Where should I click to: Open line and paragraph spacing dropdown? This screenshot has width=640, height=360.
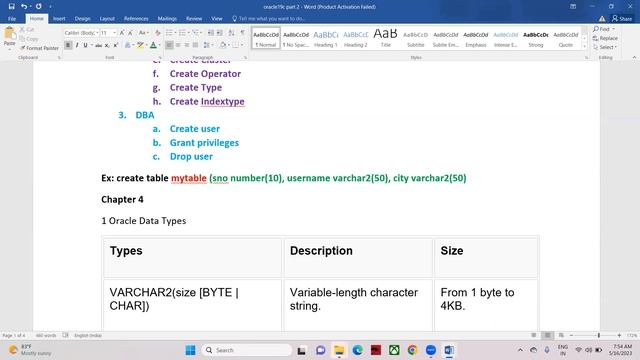208,45
